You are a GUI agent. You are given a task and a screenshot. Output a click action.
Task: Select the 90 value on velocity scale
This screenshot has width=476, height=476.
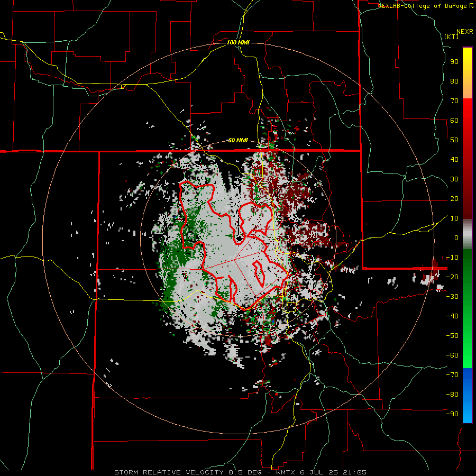tap(454, 62)
